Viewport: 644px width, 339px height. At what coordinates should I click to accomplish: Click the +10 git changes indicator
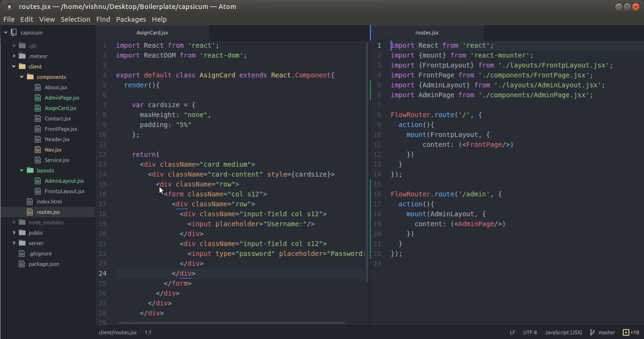(x=631, y=332)
